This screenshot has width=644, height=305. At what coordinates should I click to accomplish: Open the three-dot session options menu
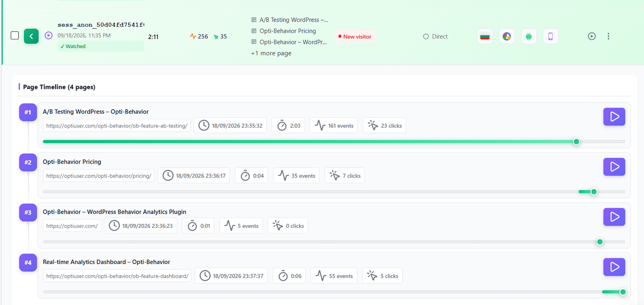(608, 36)
